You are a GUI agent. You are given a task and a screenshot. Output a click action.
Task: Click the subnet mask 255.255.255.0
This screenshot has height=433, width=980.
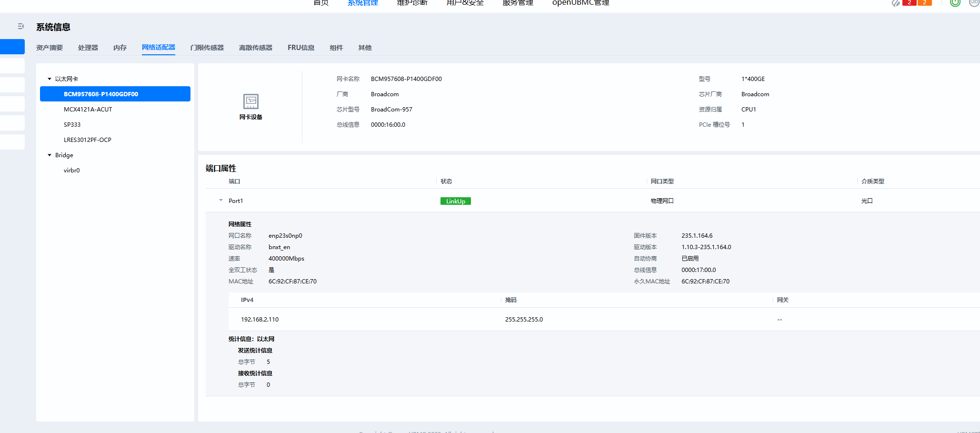click(524, 320)
